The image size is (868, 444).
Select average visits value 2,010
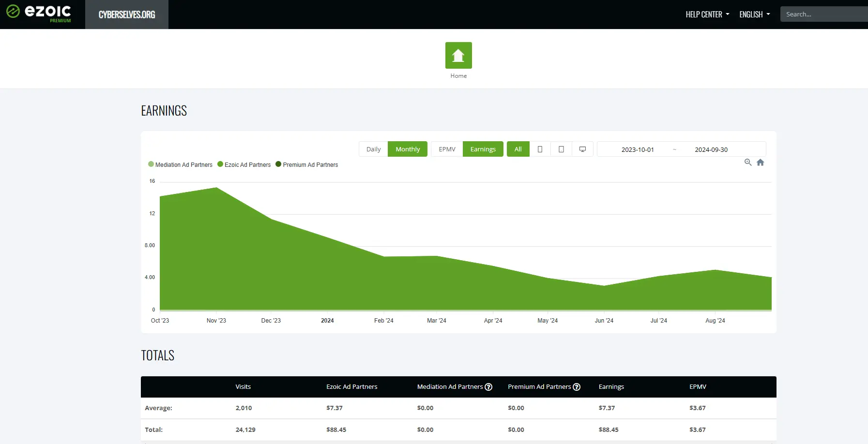tap(244, 408)
